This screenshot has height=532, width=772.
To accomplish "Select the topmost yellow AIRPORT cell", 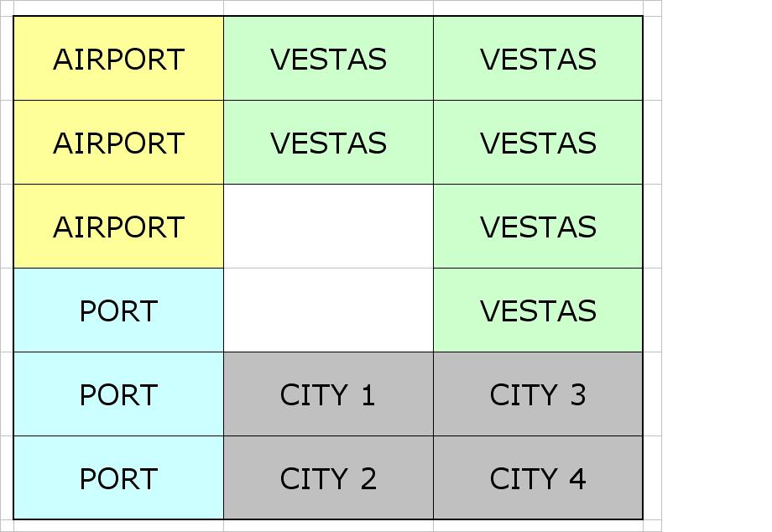I will pos(118,59).
